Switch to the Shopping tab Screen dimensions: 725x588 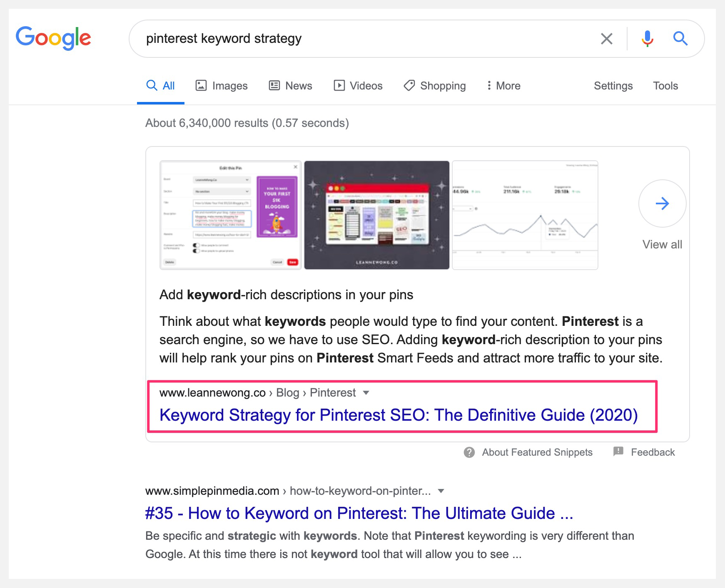435,86
